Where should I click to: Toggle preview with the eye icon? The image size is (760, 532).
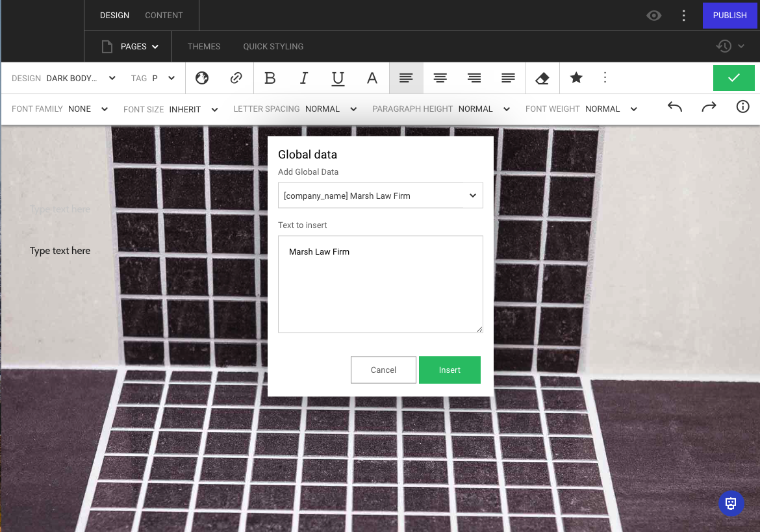[x=654, y=16]
